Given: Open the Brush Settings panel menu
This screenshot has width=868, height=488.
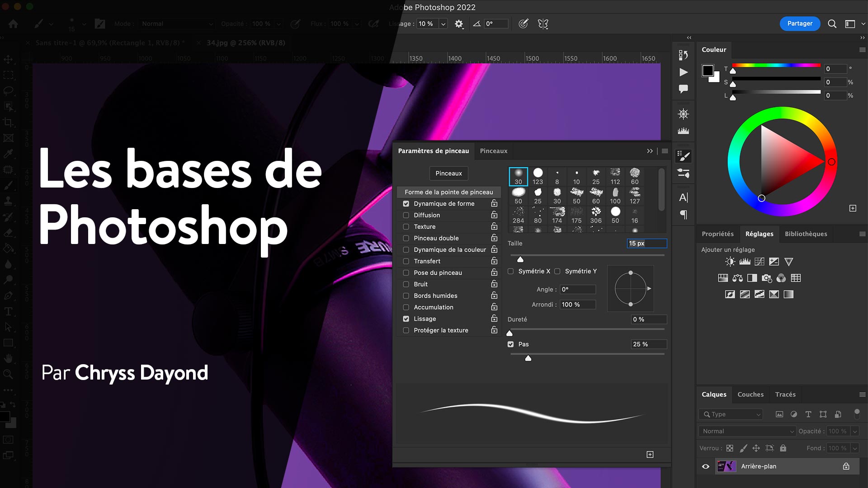Looking at the screenshot, I should (x=665, y=151).
